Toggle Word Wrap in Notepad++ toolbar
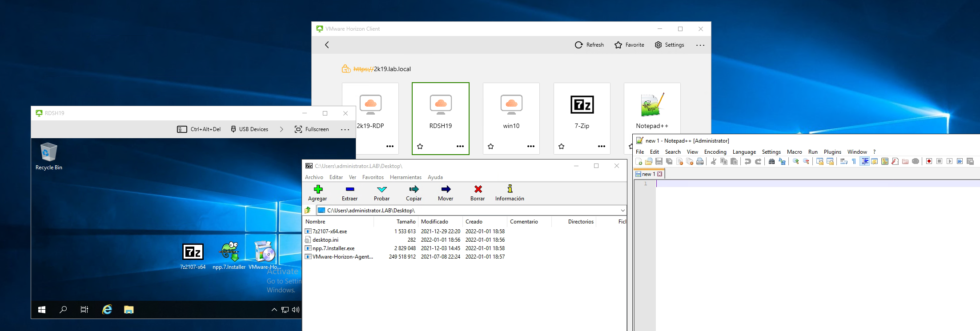 [x=843, y=161]
